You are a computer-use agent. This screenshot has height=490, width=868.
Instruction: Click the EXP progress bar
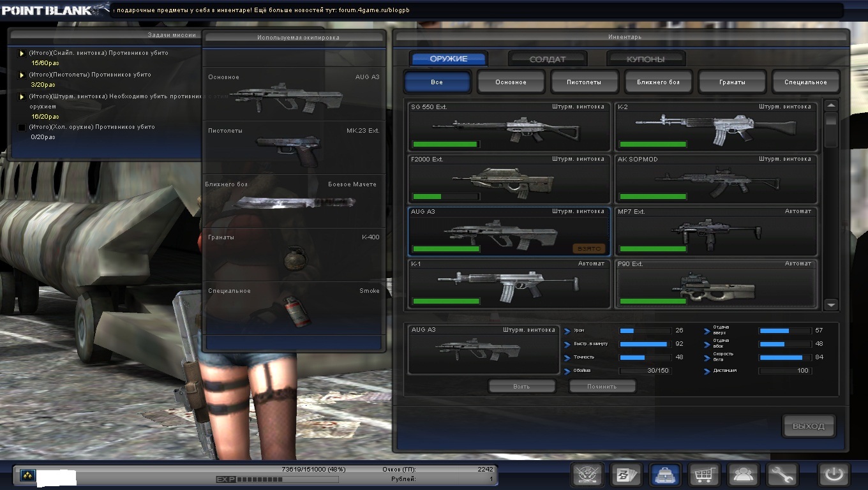tap(287, 479)
